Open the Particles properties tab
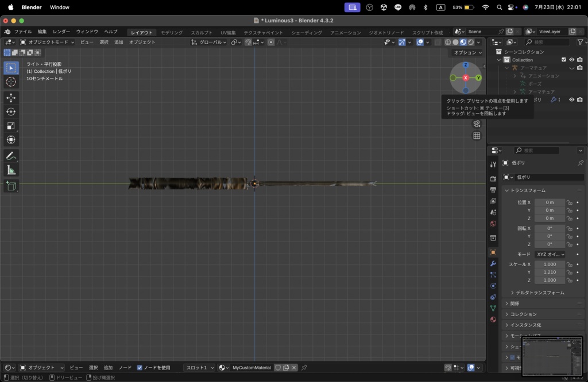Viewport: 588px width, 382px height. [x=493, y=275]
